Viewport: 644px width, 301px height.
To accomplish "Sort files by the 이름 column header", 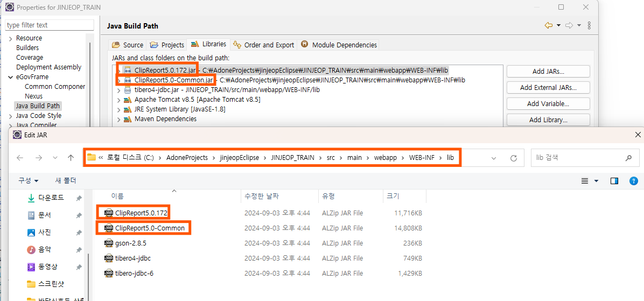I will click(166, 197).
